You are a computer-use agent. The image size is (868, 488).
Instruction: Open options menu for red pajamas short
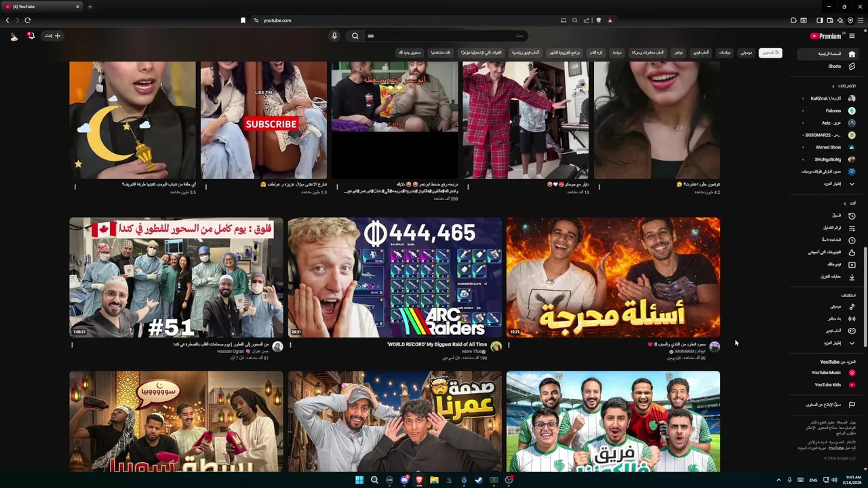click(x=468, y=186)
